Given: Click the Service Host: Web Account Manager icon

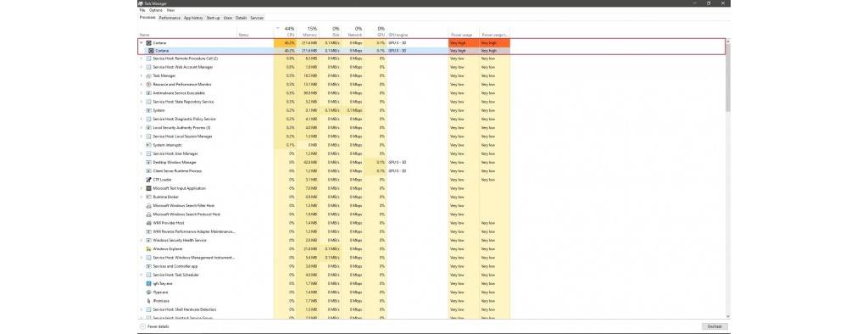Looking at the screenshot, I should [148, 67].
